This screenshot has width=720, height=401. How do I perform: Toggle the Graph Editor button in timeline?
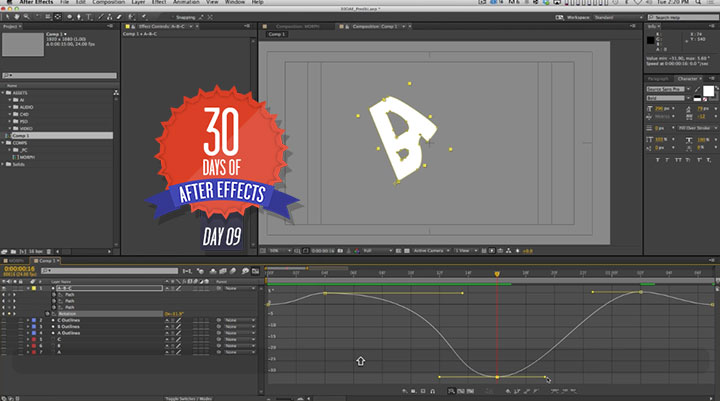(255, 271)
